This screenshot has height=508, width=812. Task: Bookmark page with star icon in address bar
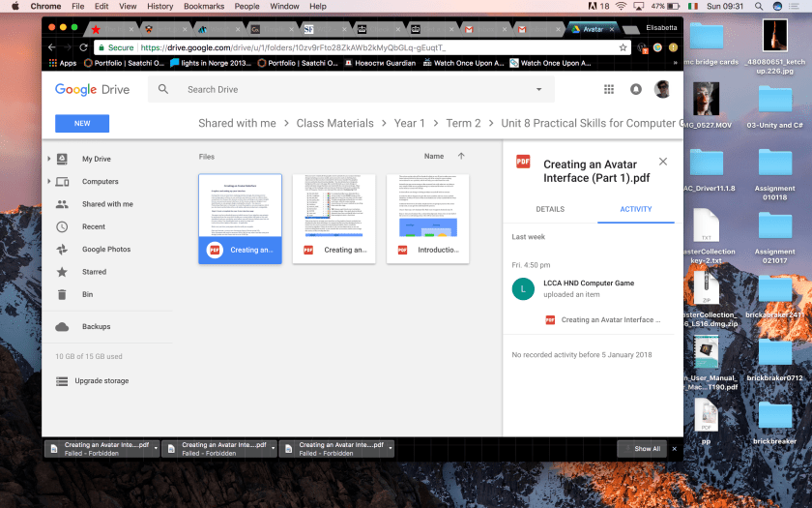[623, 47]
